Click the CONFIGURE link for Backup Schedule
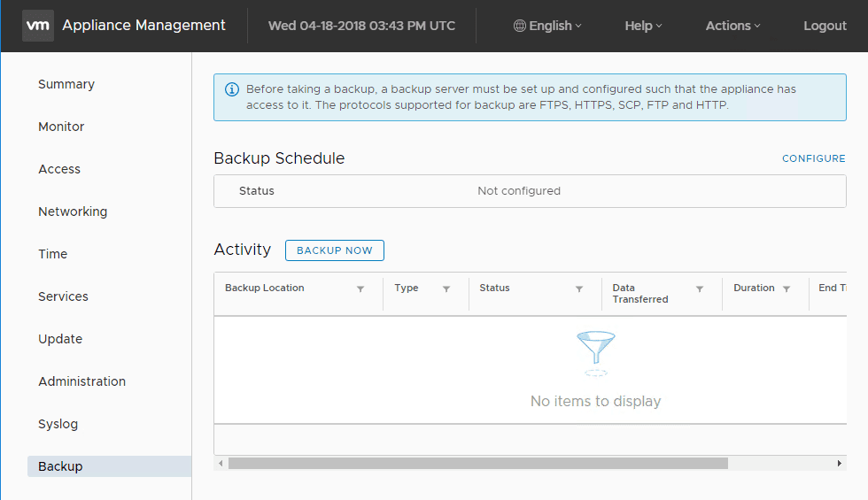The image size is (868, 500). pos(813,158)
